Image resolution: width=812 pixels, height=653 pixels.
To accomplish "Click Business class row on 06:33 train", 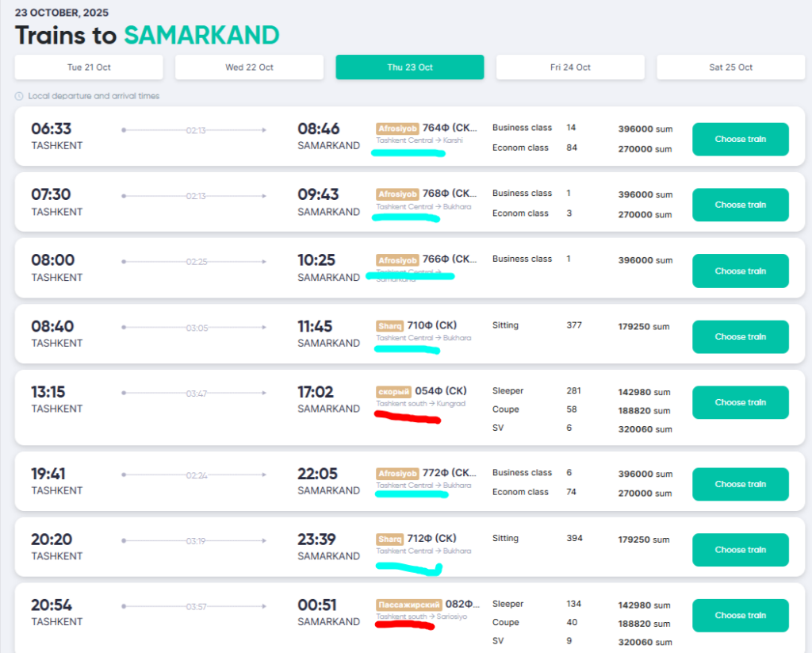I will pos(522,128).
